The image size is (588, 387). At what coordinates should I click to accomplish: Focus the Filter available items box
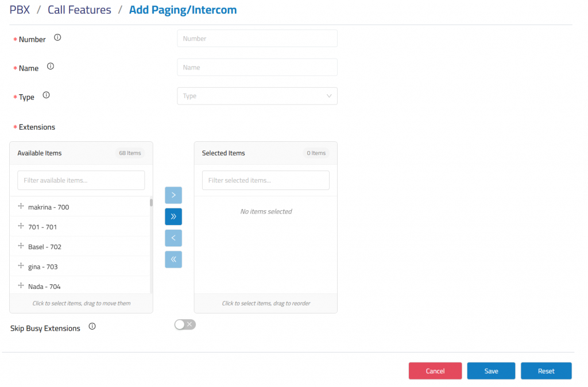(x=81, y=180)
